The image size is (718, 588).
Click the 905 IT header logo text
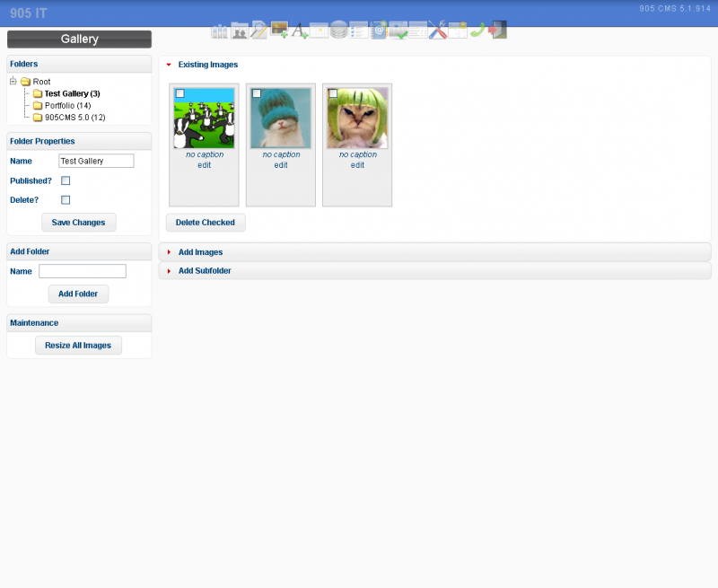pyautogui.click(x=29, y=13)
